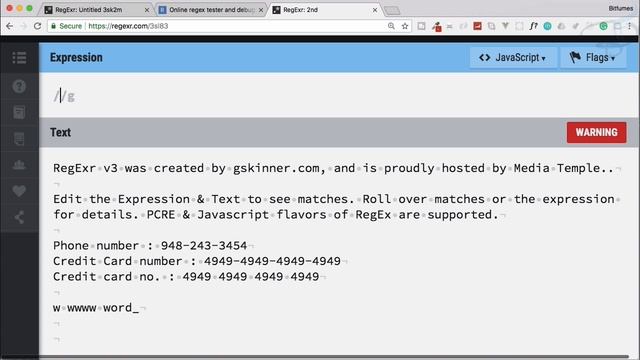Go forward with the browser forward arrow
Viewport: 640px width, 360px height.
point(23,26)
